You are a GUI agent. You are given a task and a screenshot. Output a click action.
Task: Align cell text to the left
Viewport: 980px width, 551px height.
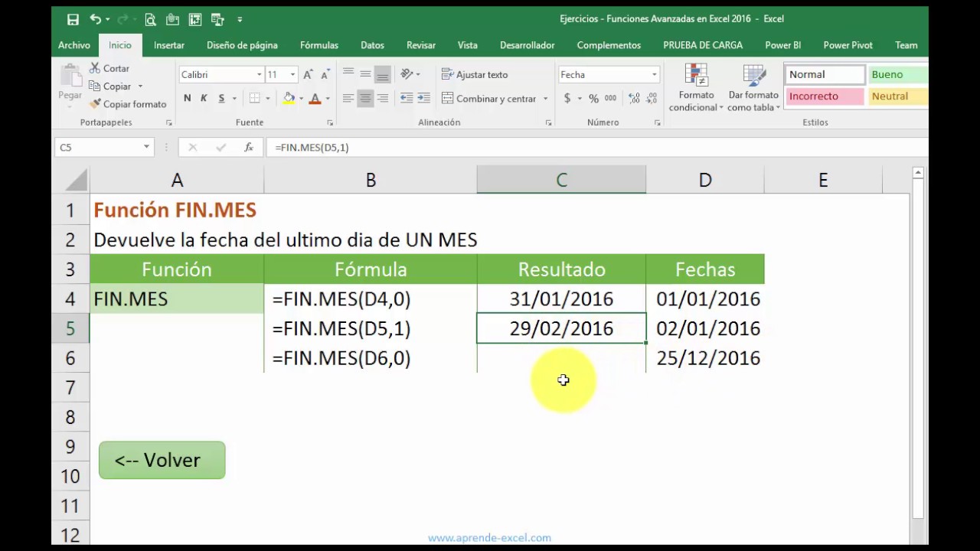[x=348, y=98]
